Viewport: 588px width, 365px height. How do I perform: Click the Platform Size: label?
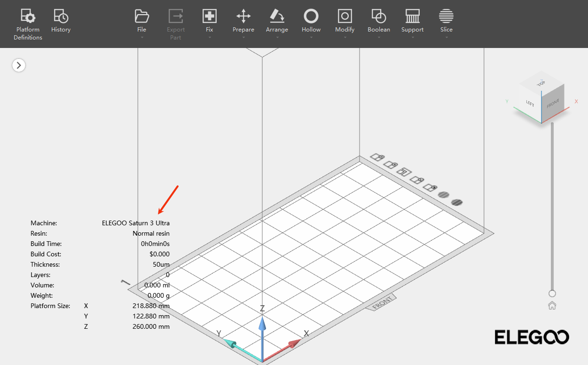tap(50, 306)
